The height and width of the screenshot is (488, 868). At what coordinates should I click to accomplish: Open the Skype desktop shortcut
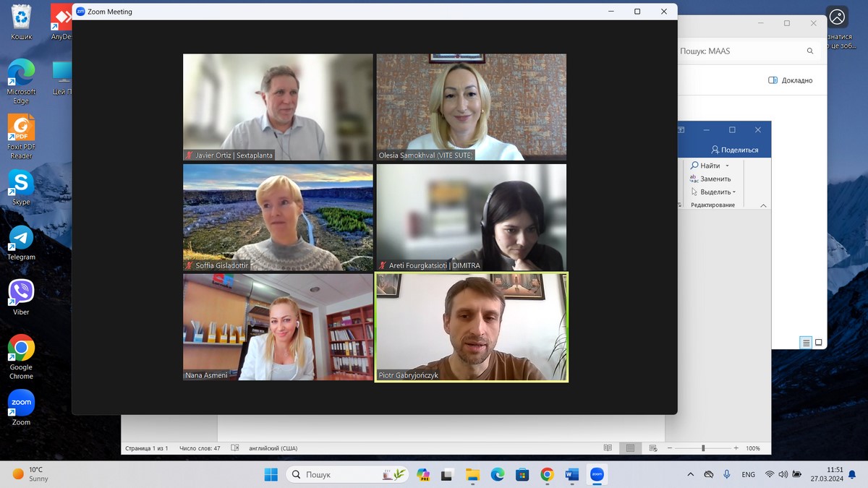pyautogui.click(x=21, y=184)
